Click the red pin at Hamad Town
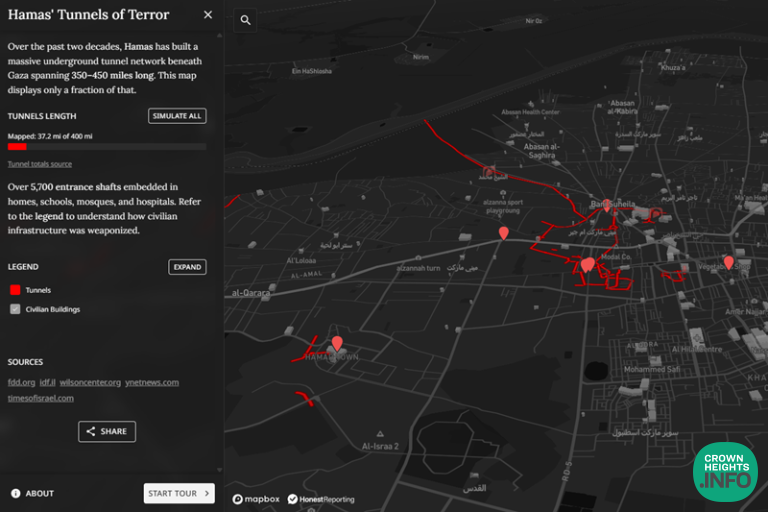Viewport: 768px width, 512px height. pos(337,343)
